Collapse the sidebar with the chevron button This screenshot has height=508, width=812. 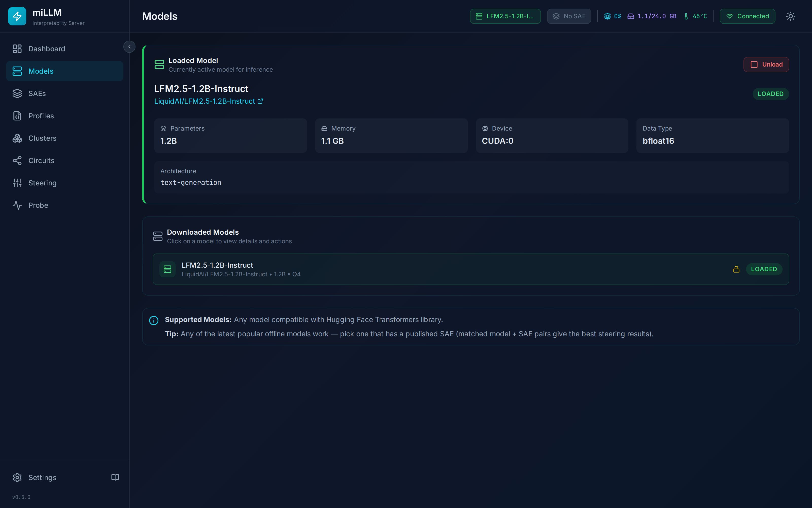click(x=129, y=47)
